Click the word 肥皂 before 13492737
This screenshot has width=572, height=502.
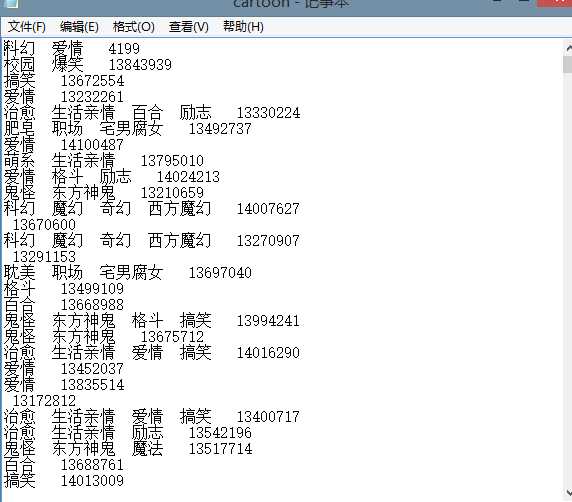click(19, 128)
